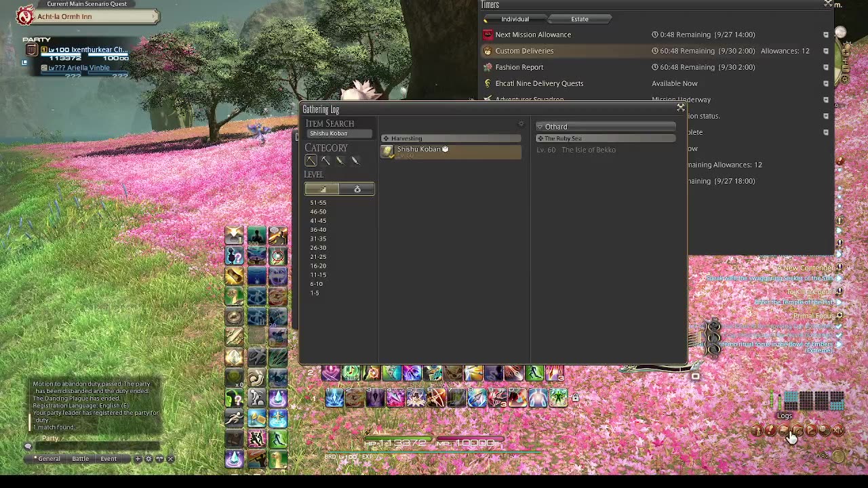This screenshot has width=868, height=488.
Task: Open Gathering Log settings gear
Action: pos(521,124)
